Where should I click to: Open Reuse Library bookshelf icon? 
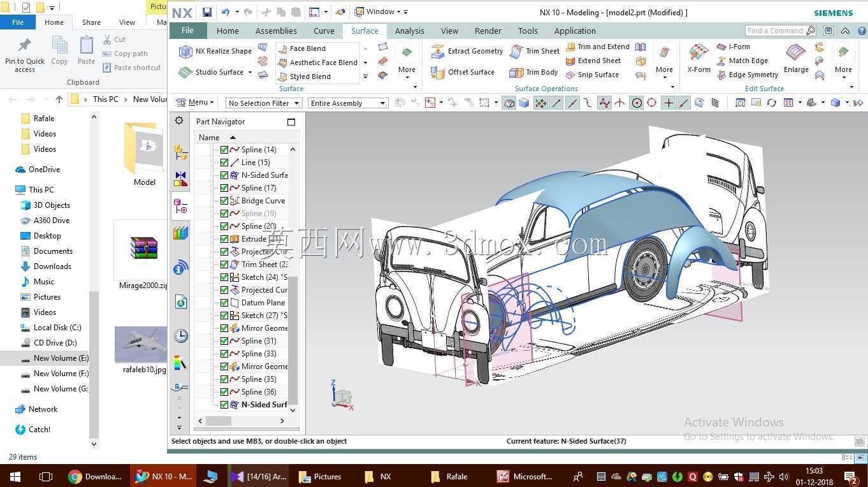180,233
